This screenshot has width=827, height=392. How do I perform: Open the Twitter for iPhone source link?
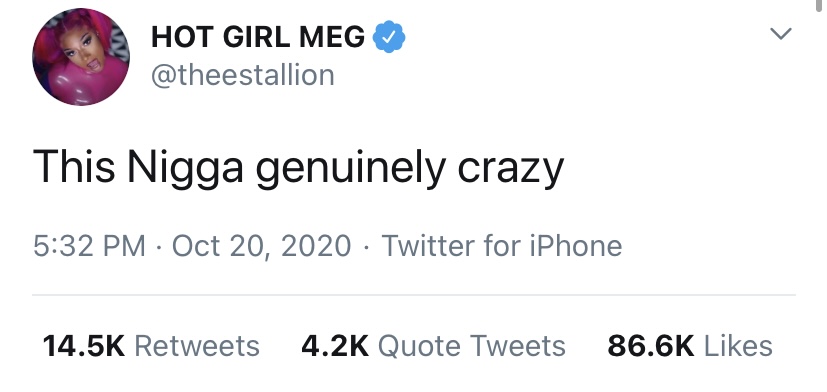coord(502,246)
